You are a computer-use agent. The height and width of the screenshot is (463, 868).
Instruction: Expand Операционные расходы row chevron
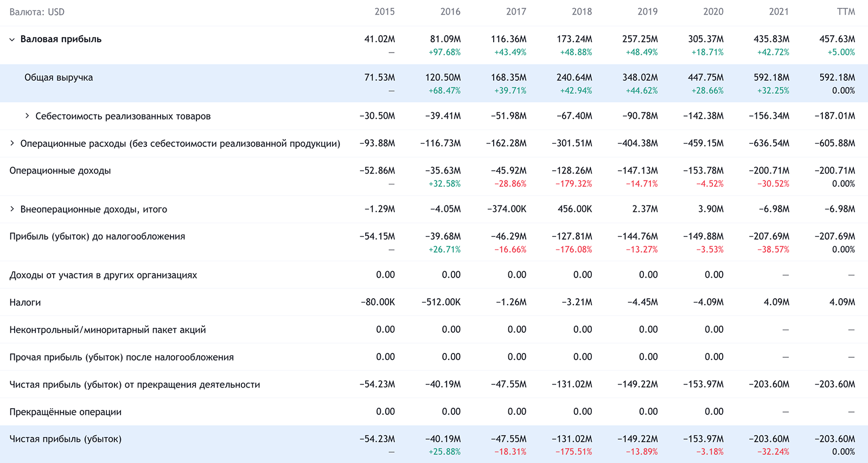point(12,144)
